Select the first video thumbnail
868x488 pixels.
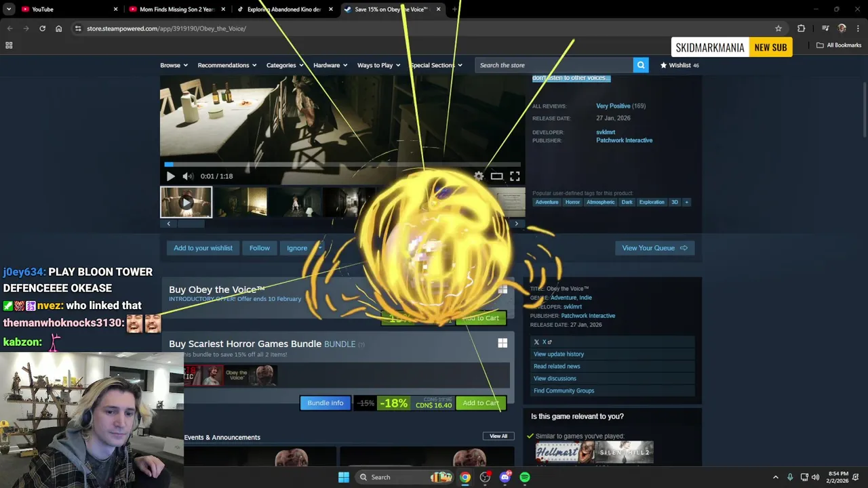pyautogui.click(x=186, y=202)
